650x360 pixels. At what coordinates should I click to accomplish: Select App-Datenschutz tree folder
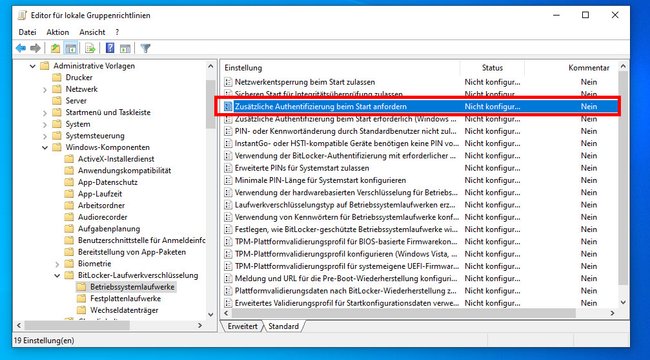click(x=108, y=182)
